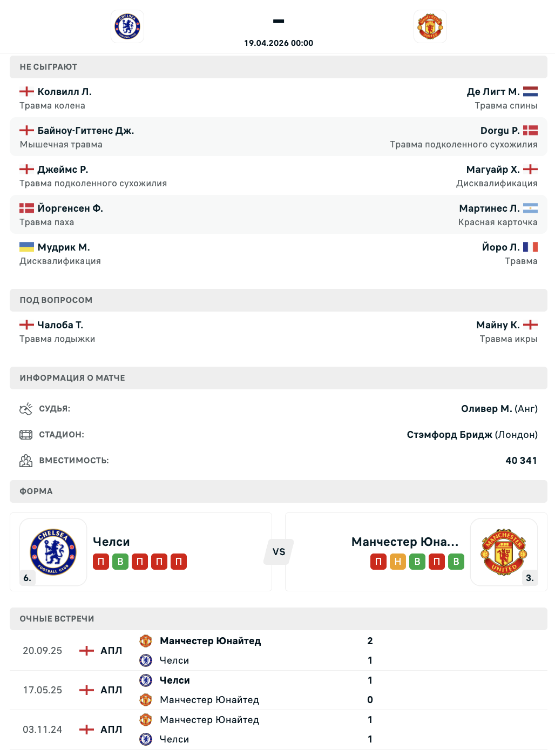The height and width of the screenshot is (756, 555).
Task: Click the Ukraine flag beside Мудрик М.
Action: (x=27, y=247)
